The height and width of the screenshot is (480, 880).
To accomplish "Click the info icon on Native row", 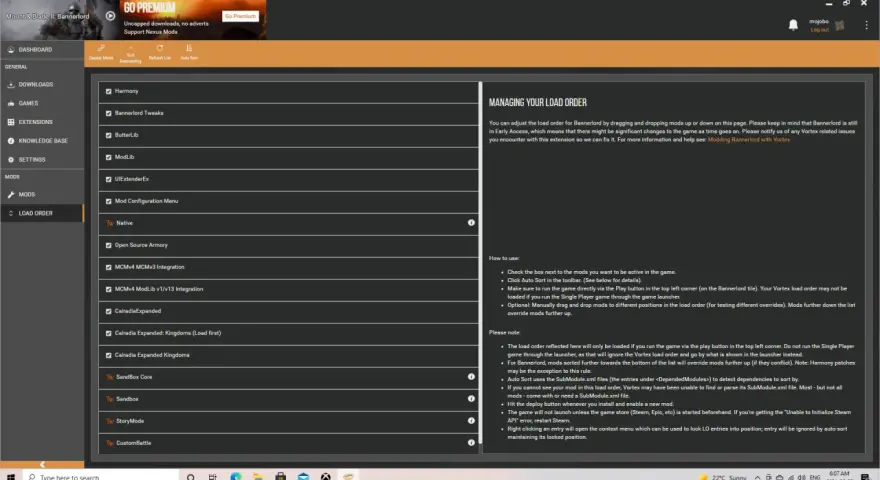I will coord(471,223).
